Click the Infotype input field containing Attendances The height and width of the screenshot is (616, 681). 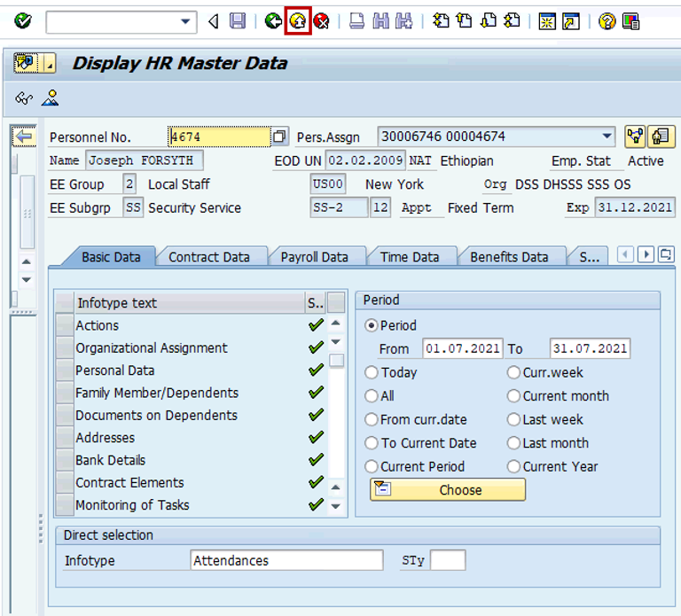coord(286,560)
